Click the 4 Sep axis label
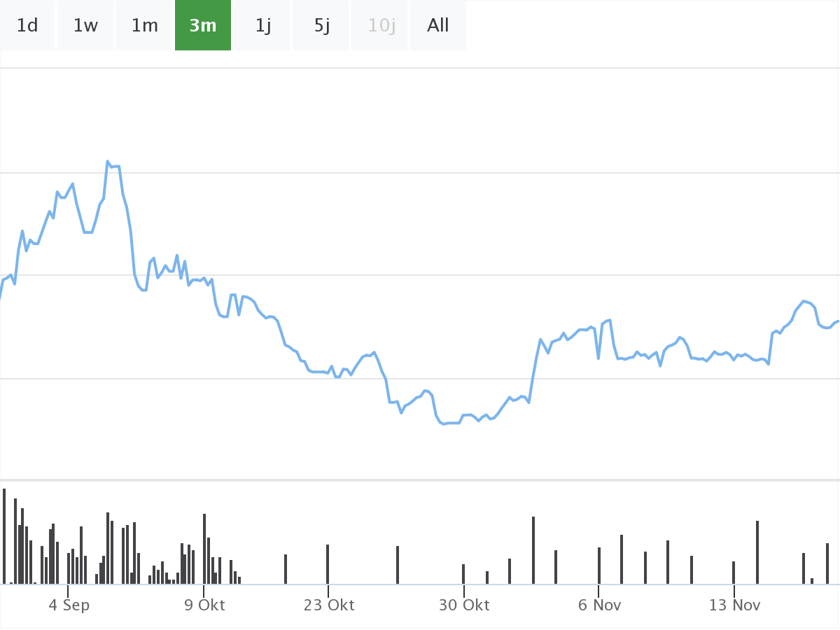This screenshot has width=840, height=630. tap(69, 605)
